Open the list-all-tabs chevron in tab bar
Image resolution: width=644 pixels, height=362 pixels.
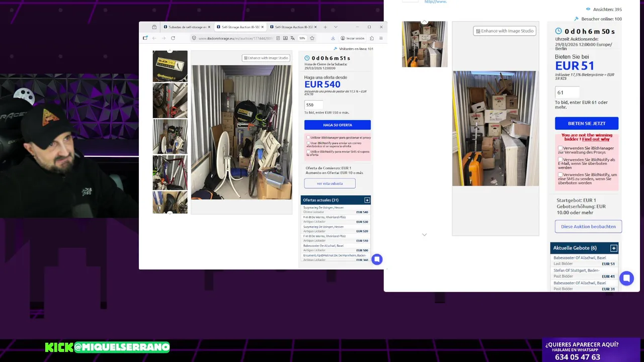pos(336,27)
